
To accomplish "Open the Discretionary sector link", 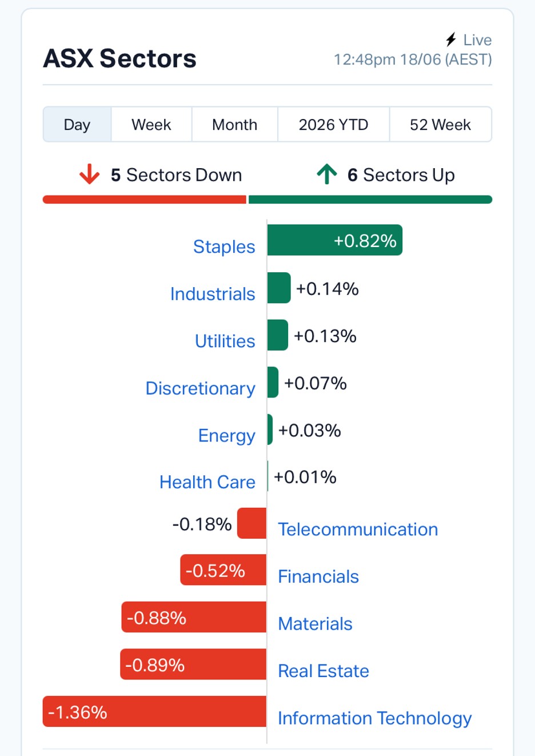I will click(201, 388).
